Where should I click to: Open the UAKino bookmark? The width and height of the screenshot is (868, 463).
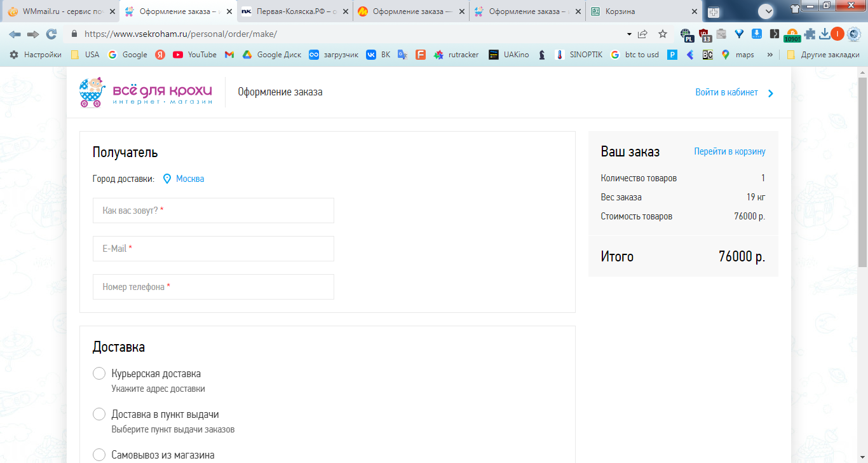[508, 55]
